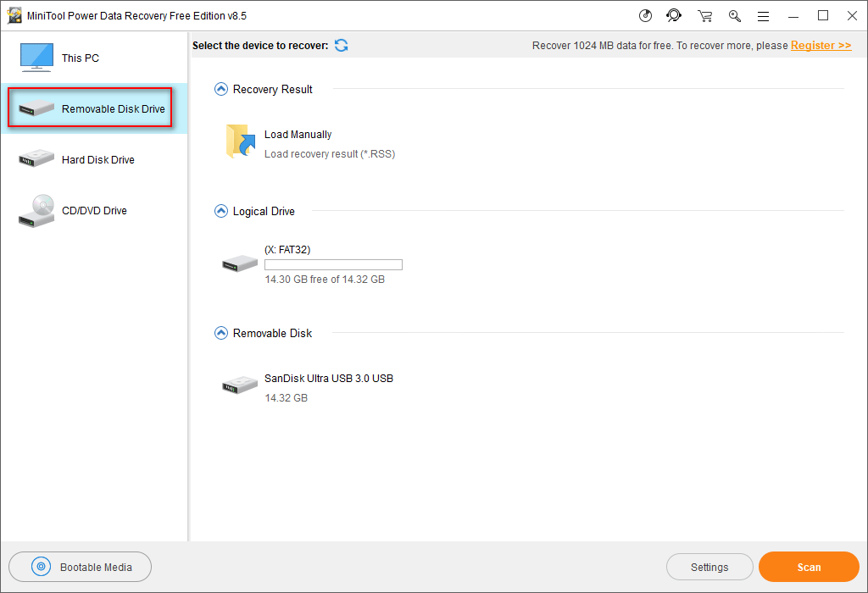Minimize the MiniTool window
The width and height of the screenshot is (868, 593).
793,16
